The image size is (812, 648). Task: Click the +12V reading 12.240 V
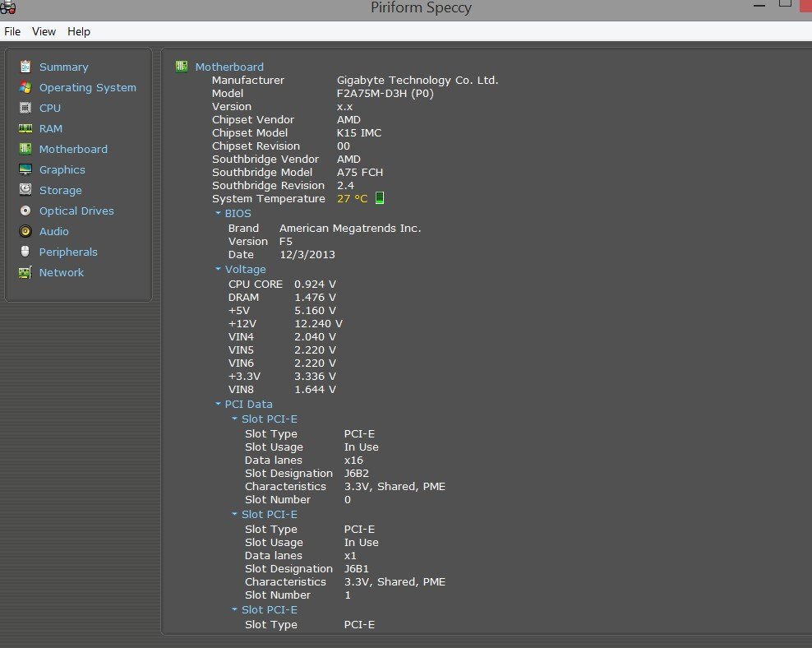click(319, 324)
